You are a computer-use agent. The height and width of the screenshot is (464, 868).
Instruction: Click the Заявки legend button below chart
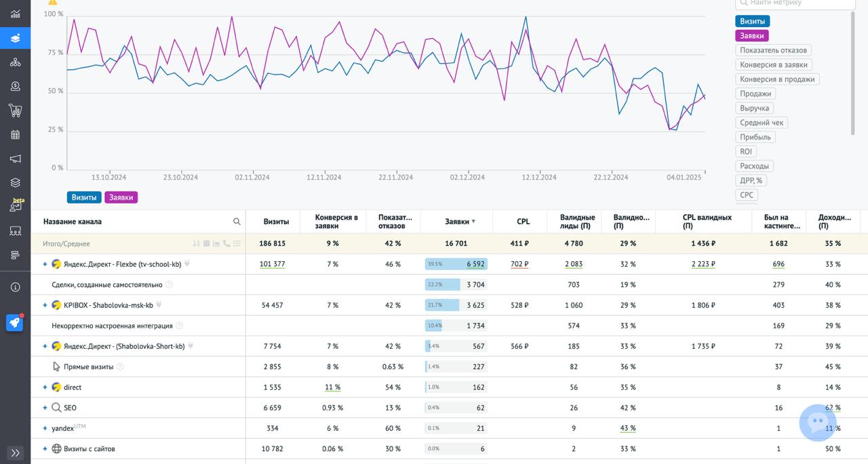[x=121, y=197]
